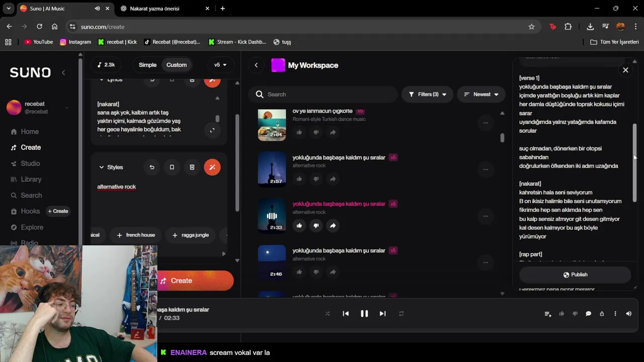Screen dimensions: 644x362
Task: Undo changes in the Styles section
Action: click(x=152, y=167)
